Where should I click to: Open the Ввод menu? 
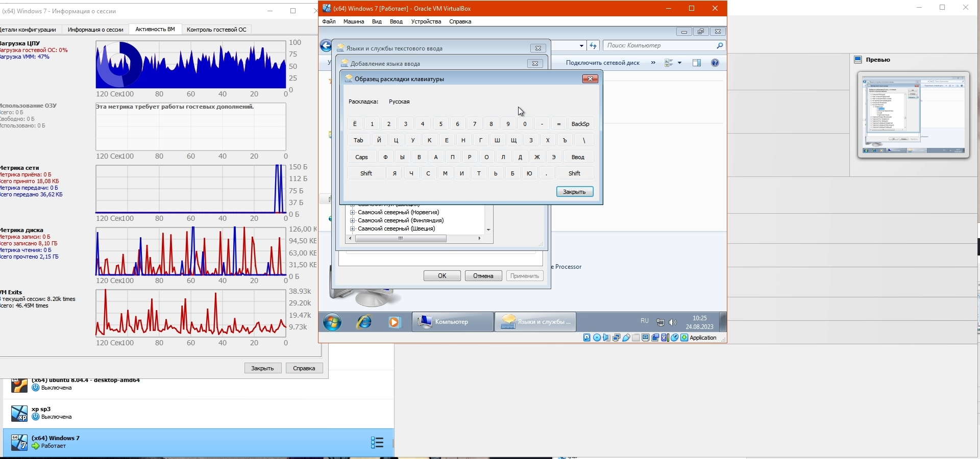pyautogui.click(x=396, y=21)
